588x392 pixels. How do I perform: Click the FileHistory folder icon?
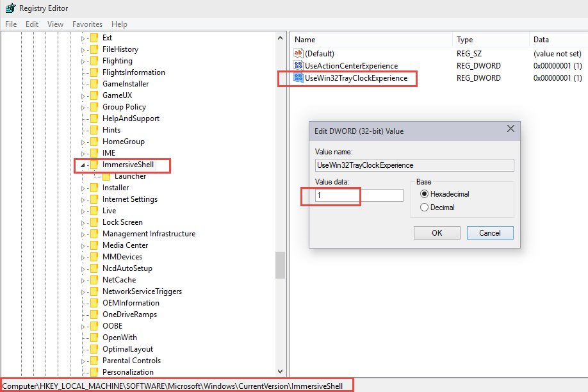point(94,49)
